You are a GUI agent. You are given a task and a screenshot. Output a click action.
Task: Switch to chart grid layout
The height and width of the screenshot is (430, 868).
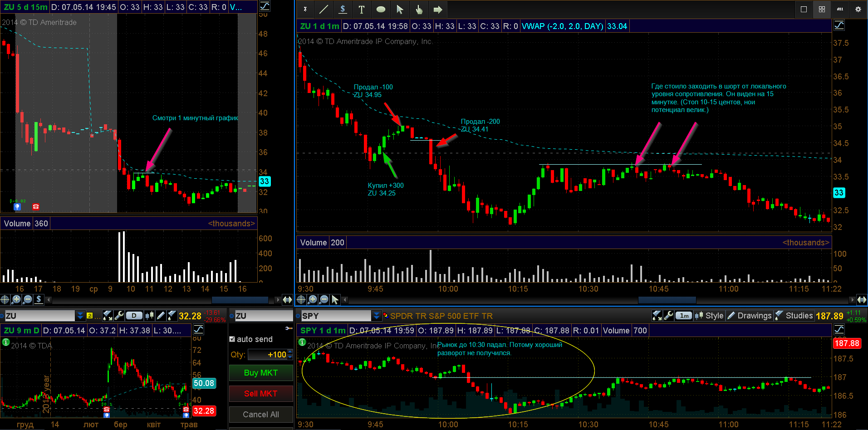pos(822,9)
